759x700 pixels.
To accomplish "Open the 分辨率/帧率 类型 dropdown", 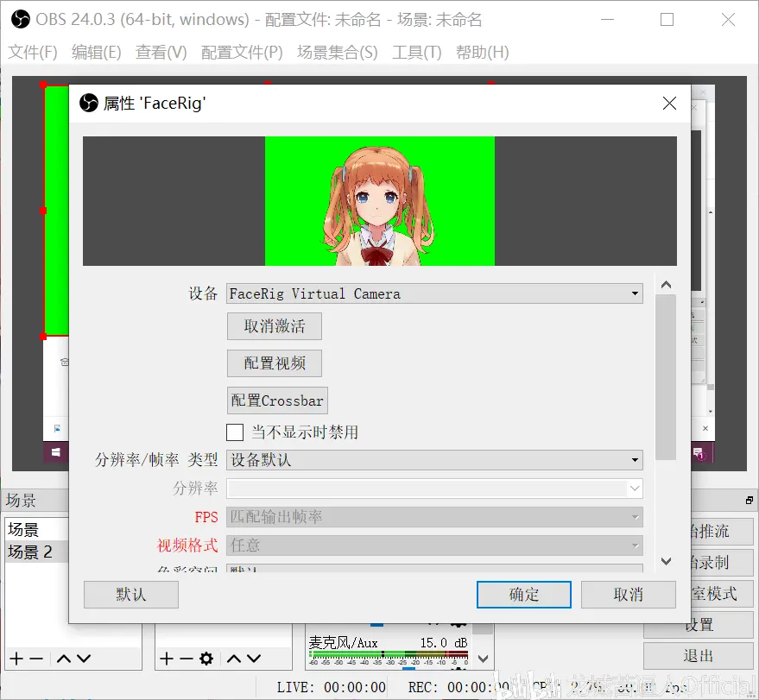I will 434,460.
